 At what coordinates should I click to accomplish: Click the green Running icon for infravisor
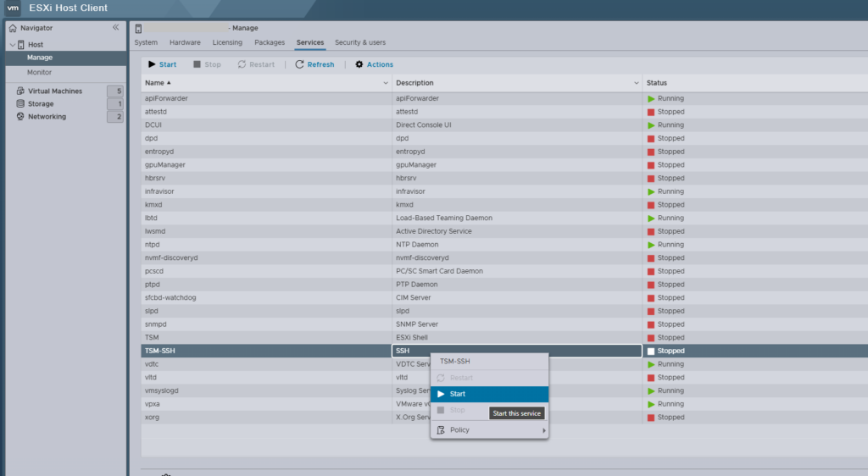651,191
